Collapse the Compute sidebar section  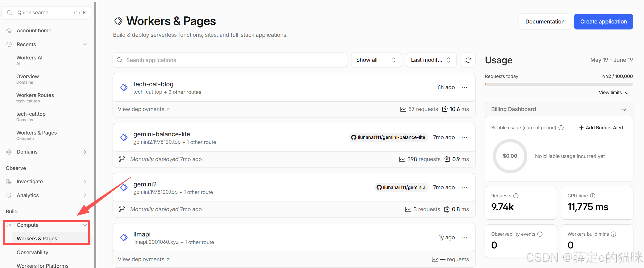click(x=85, y=225)
